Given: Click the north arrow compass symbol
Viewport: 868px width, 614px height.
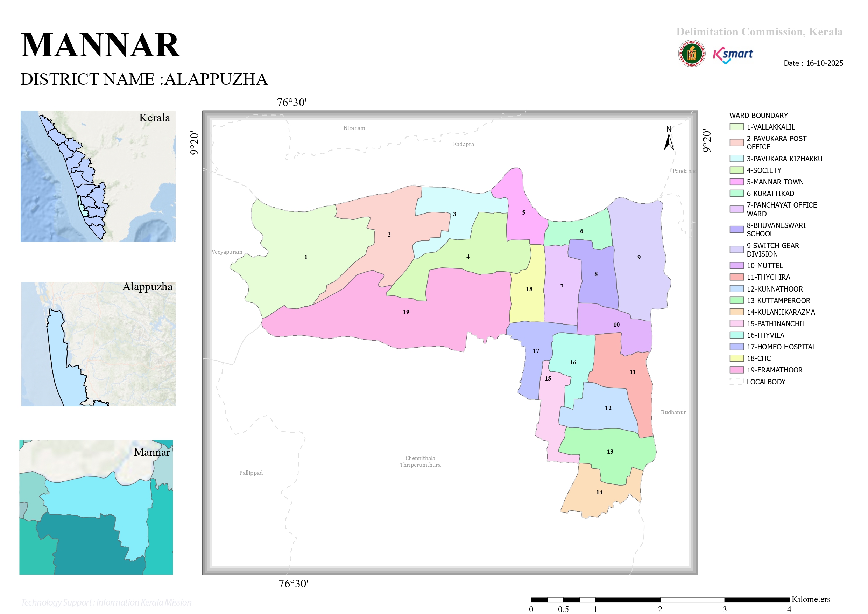Looking at the screenshot, I should click(x=669, y=139).
